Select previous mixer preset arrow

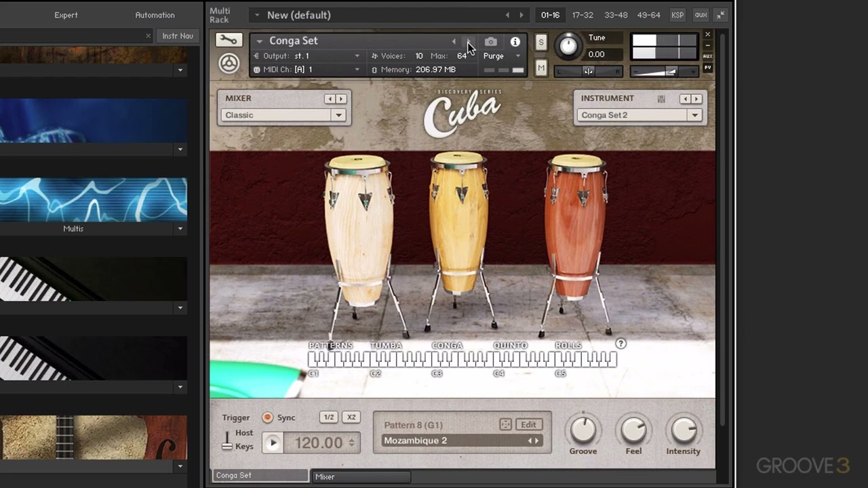point(330,99)
